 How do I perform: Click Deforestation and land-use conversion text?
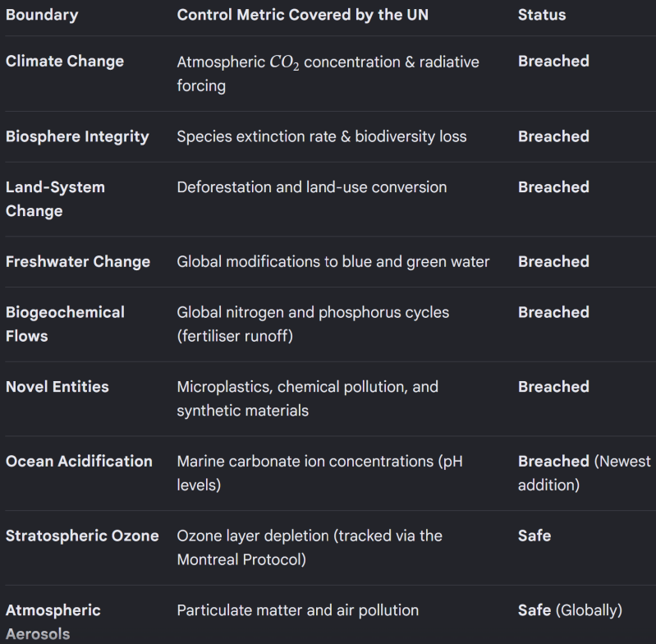(312, 187)
